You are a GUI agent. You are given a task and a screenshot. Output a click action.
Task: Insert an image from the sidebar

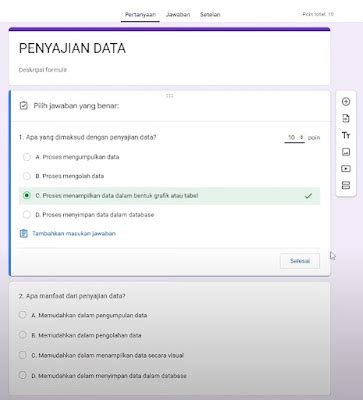(346, 152)
